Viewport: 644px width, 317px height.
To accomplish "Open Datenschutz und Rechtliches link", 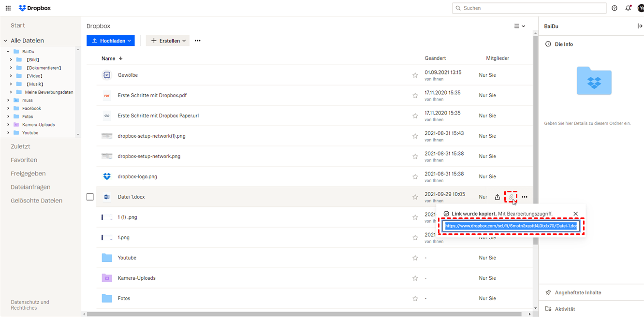I will point(30,305).
